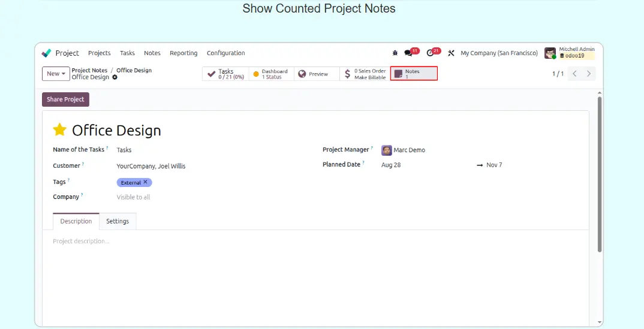Expand the New button dropdown

[x=56, y=74]
